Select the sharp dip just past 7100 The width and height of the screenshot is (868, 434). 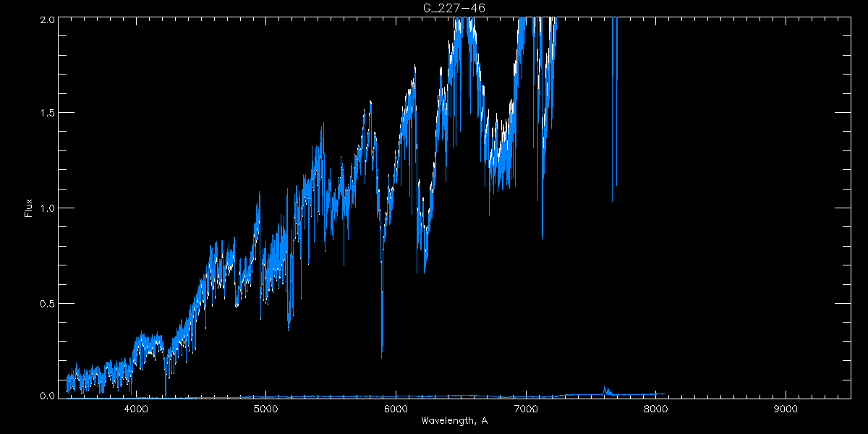[x=542, y=235]
